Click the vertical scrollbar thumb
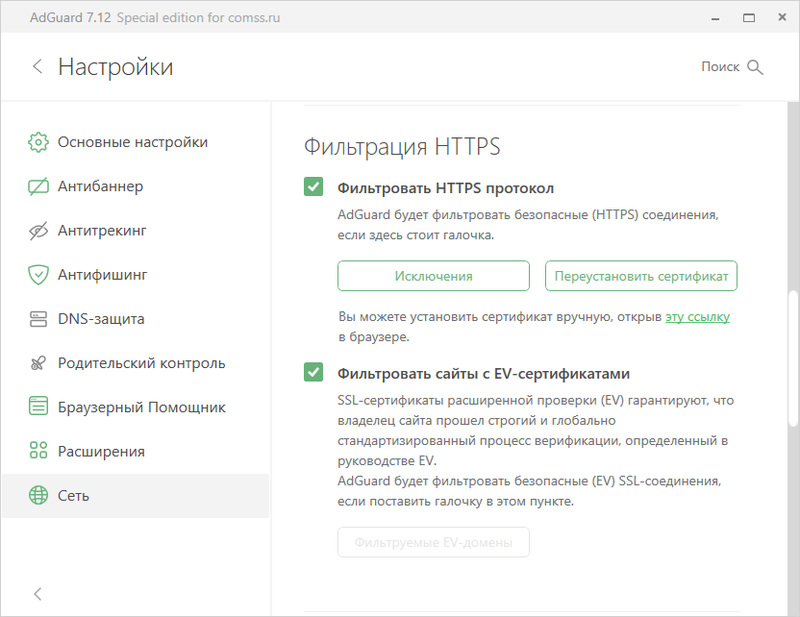 click(x=793, y=358)
